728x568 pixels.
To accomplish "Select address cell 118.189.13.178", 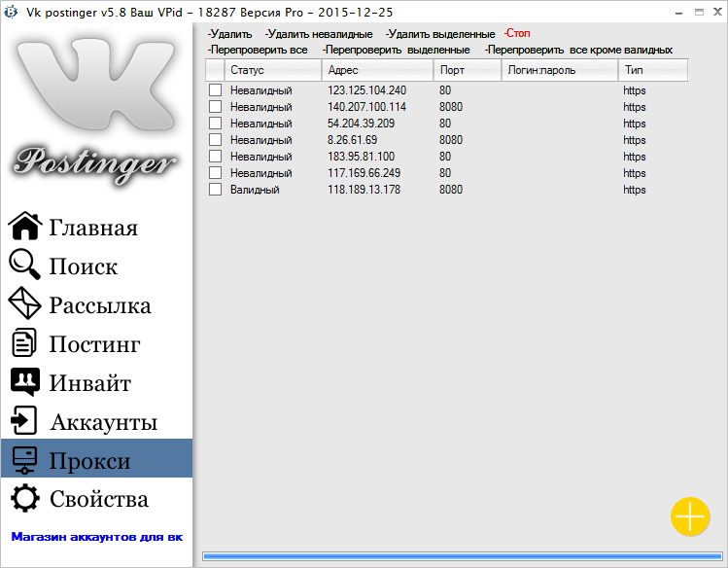I will [x=364, y=190].
